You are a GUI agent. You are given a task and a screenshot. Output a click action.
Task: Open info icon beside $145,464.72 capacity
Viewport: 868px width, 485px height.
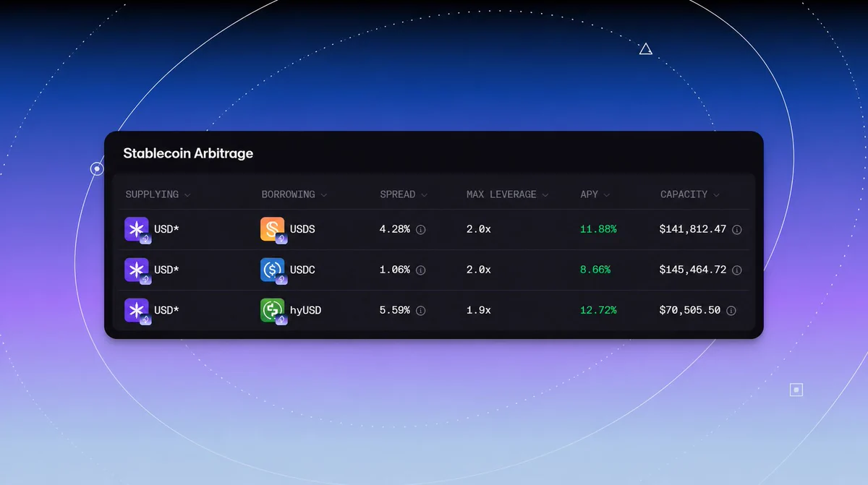pyautogui.click(x=737, y=270)
